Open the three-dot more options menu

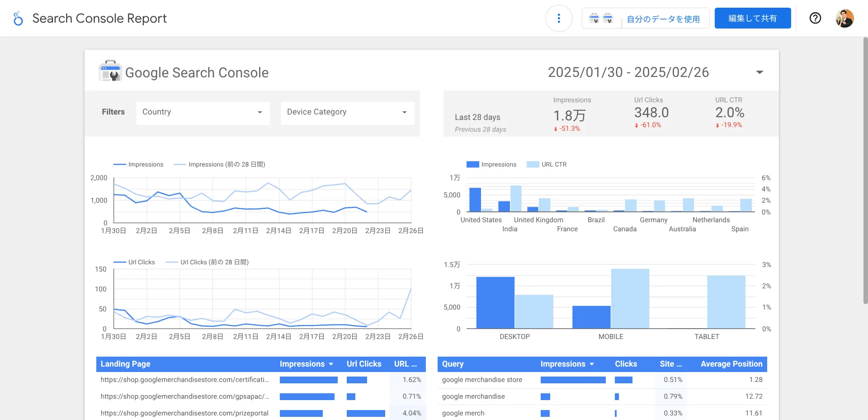(559, 18)
